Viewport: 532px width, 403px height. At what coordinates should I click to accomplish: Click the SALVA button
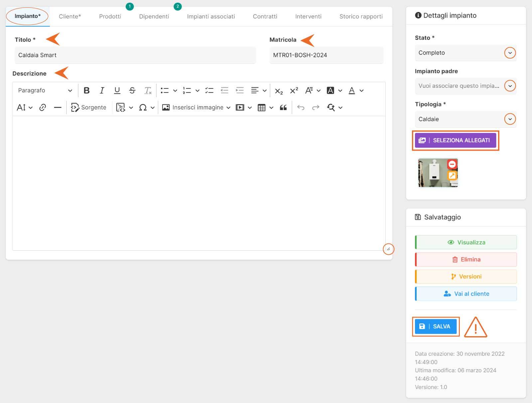435,327
